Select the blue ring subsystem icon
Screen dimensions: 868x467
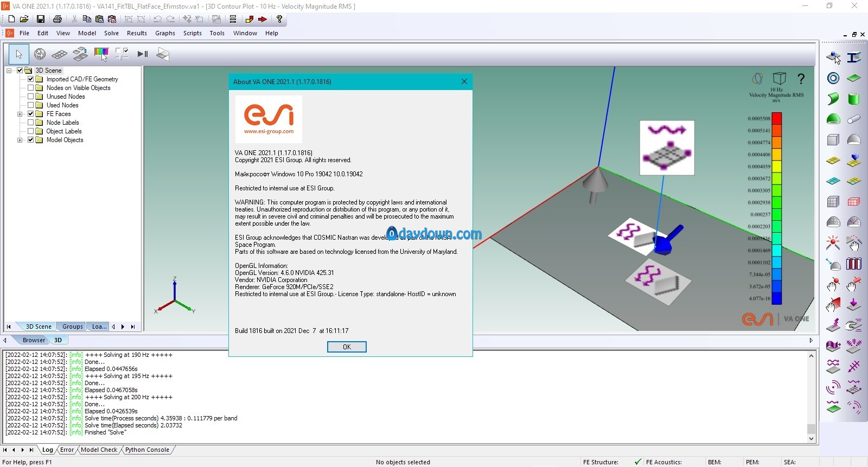833,78
